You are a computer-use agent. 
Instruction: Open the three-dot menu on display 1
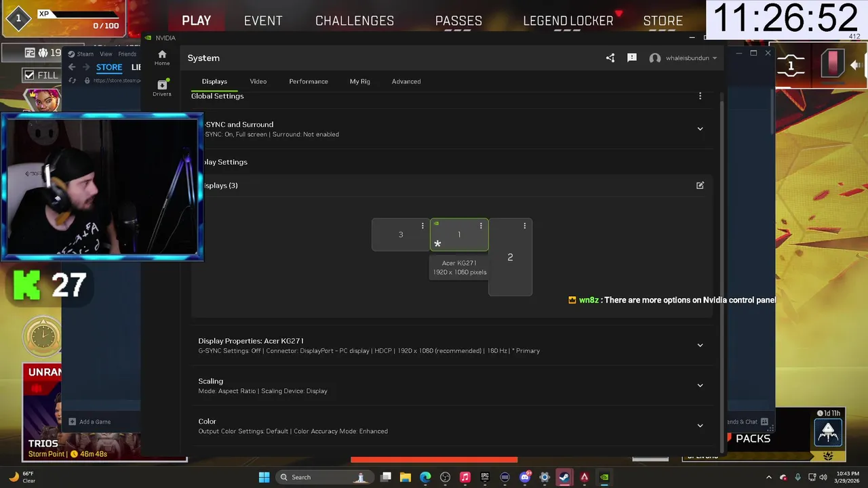pyautogui.click(x=481, y=226)
